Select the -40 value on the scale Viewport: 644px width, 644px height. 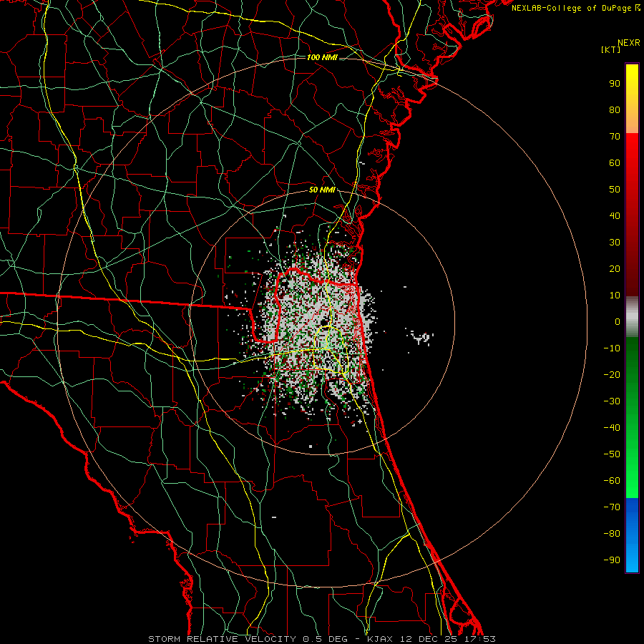[x=612, y=428]
